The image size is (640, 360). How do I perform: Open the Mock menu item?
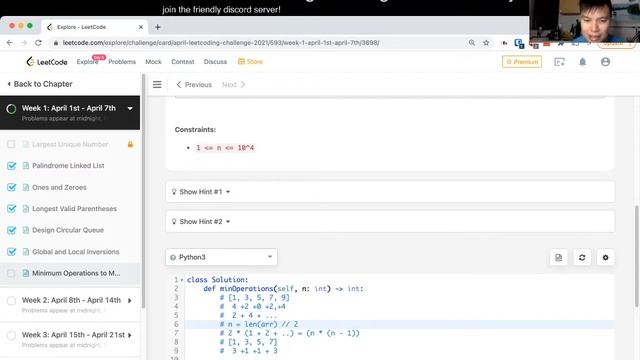(153, 62)
